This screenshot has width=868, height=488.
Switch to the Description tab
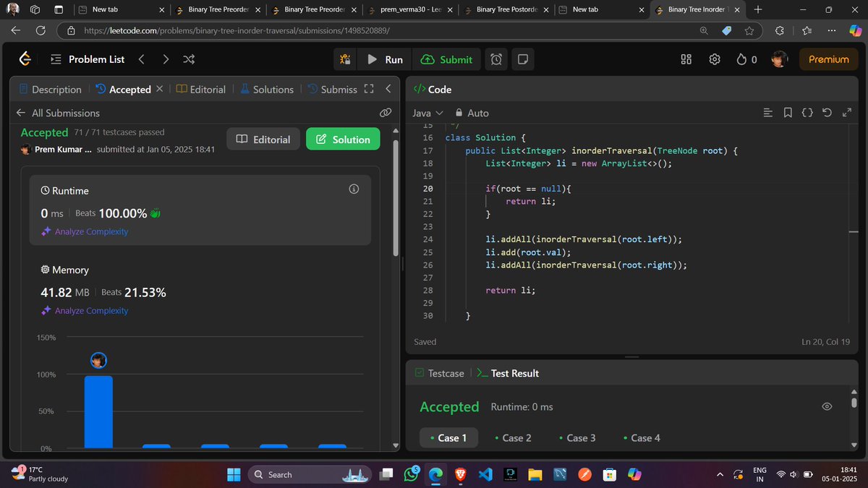pos(50,89)
